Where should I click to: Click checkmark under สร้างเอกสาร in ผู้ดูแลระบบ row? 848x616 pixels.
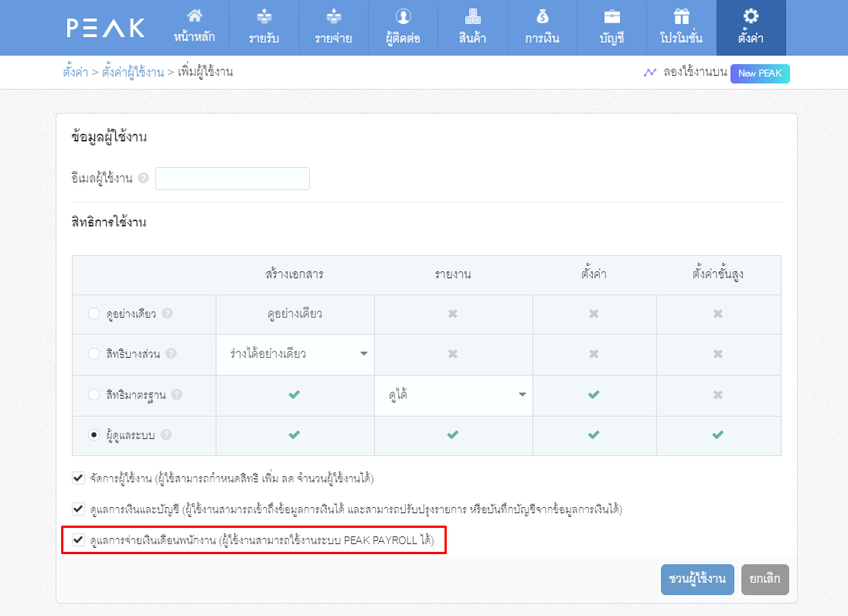click(x=295, y=435)
